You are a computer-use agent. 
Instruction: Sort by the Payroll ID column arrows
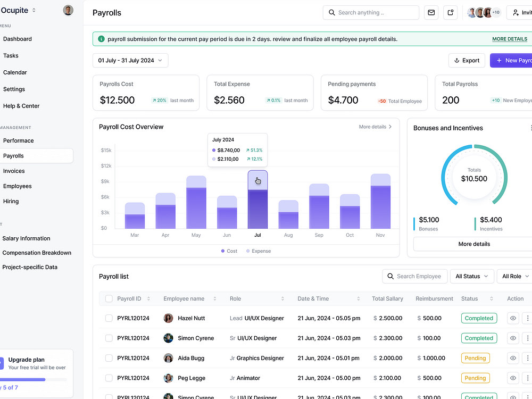(x=148, y=298)
